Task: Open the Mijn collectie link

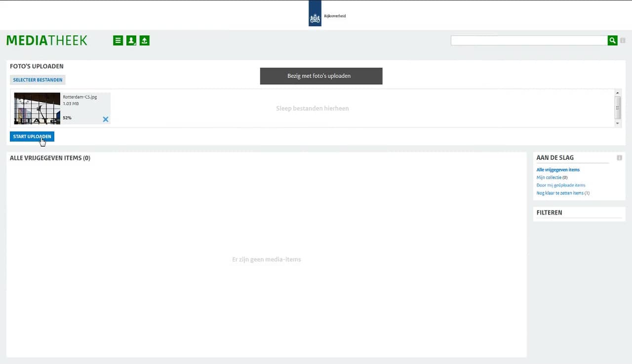Action: click(x=549, y=178)
